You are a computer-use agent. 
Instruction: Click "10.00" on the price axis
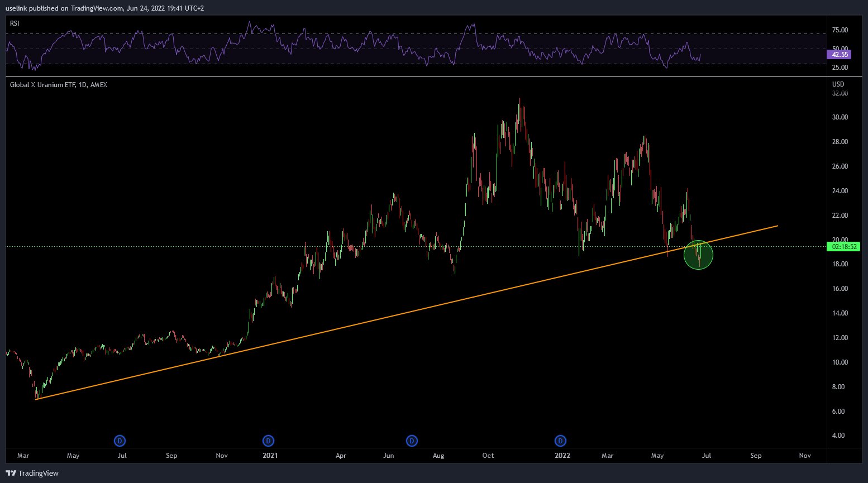840,362
